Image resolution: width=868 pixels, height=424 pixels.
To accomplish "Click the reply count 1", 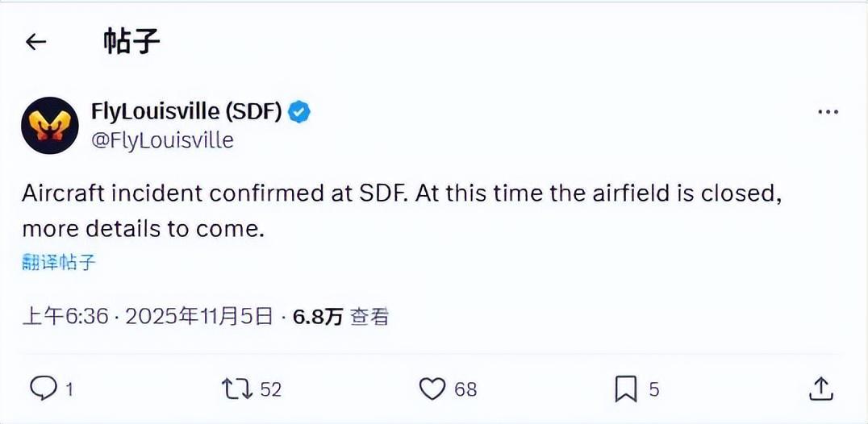I will click(x=69, y=390).
